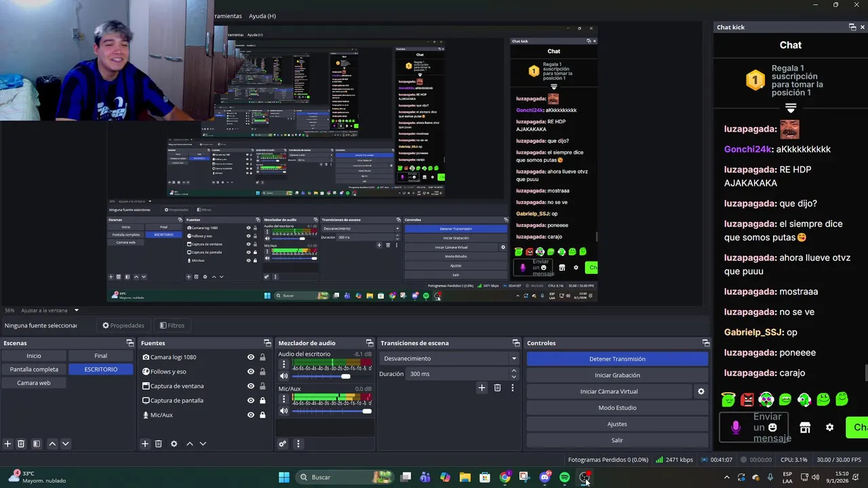Screen dimensions: 868x488
Task: Toggle lock on Camara logi 1080
Action: 262,357
